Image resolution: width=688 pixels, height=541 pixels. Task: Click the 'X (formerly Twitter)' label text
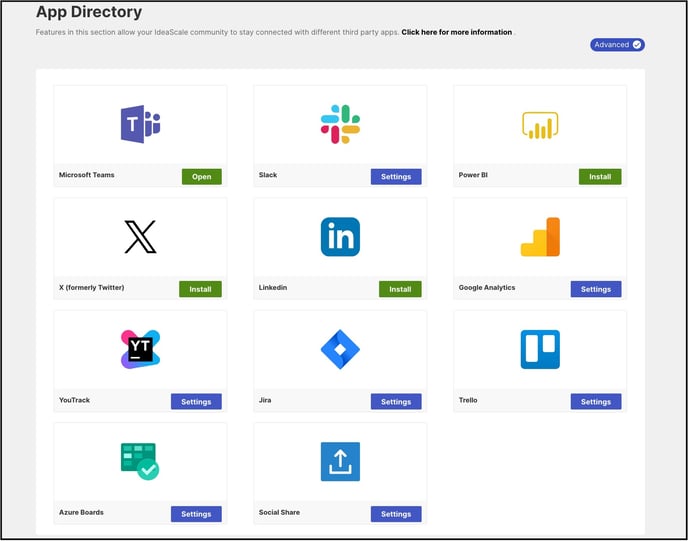tap(91, 287)
